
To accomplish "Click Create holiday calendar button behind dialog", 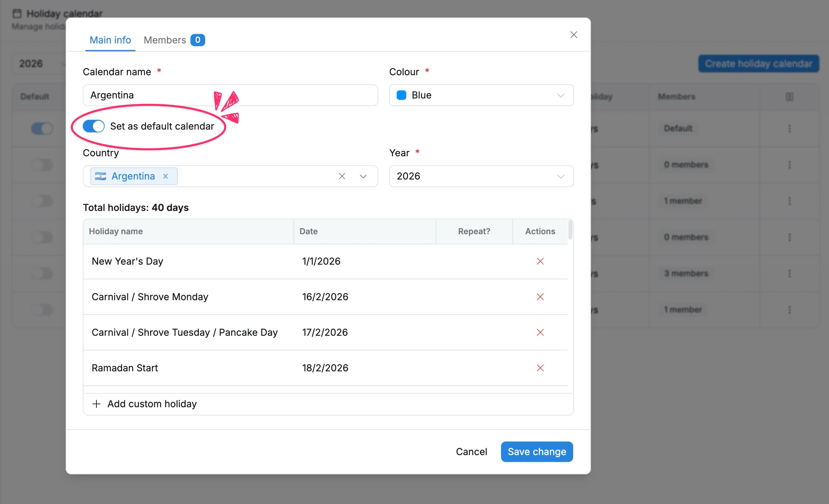I will [758, 64].
